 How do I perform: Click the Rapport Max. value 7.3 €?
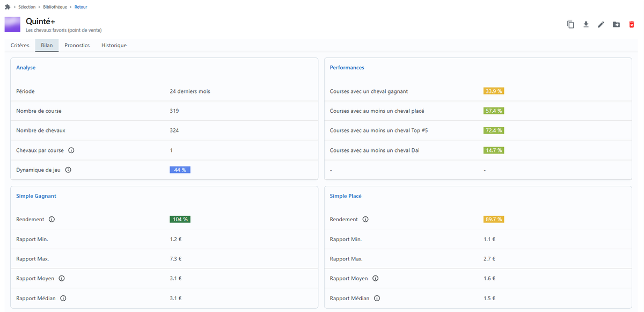(175, 259)
